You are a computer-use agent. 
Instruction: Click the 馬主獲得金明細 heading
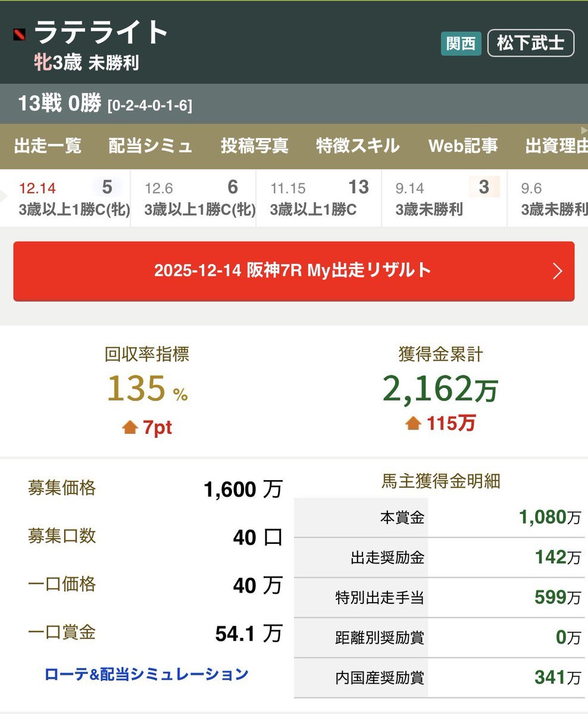coord(440,481)
